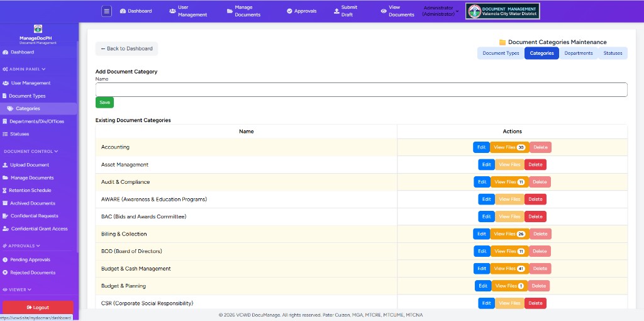This screenshot has width=644, height=321.
Task: Switch to the Departments tab
Action: pos(579,53)
